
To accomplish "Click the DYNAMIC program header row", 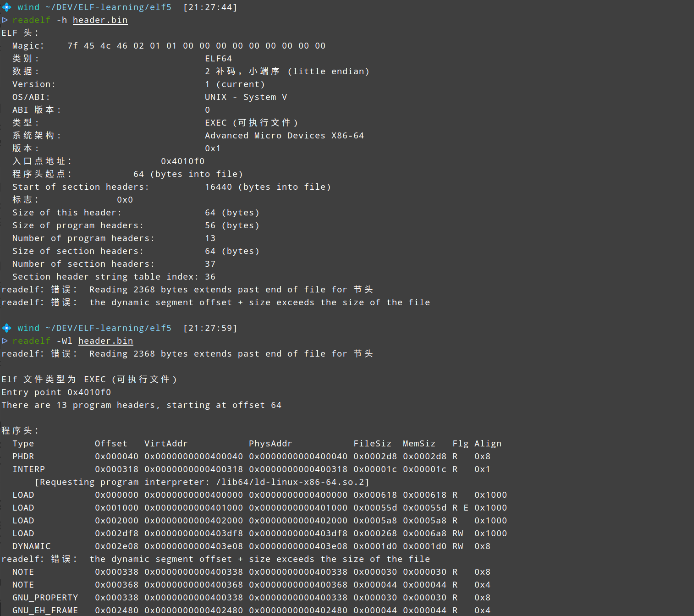I will [x=31, y=546].
